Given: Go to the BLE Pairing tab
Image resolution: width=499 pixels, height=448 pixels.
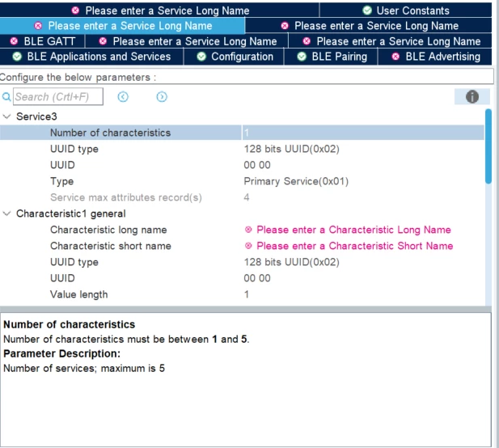Looking at the screenshot, I should pos(331,57).
